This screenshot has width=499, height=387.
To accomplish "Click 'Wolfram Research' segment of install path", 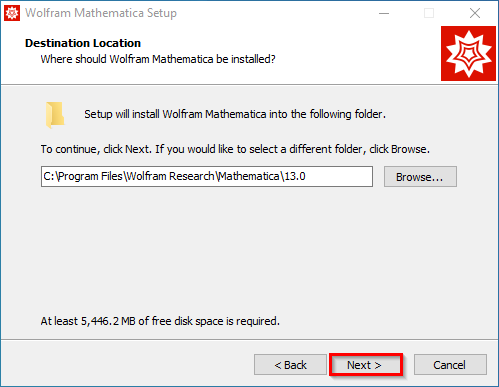I will coord(171,176).
